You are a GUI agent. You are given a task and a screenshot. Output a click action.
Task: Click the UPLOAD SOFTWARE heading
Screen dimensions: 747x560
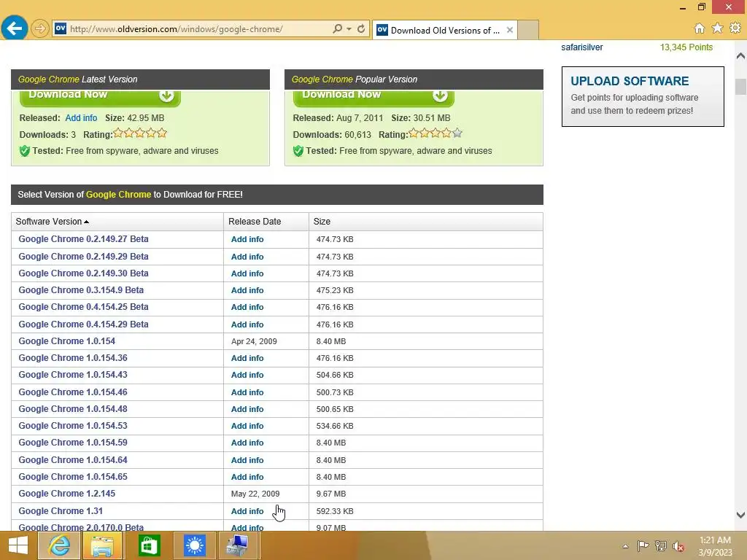(630, 81)
